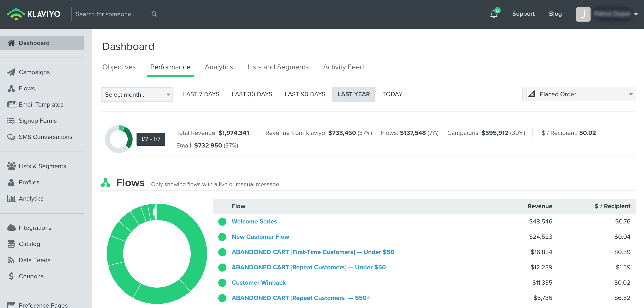Click the Dashboard home icon

tap(11, 43)
